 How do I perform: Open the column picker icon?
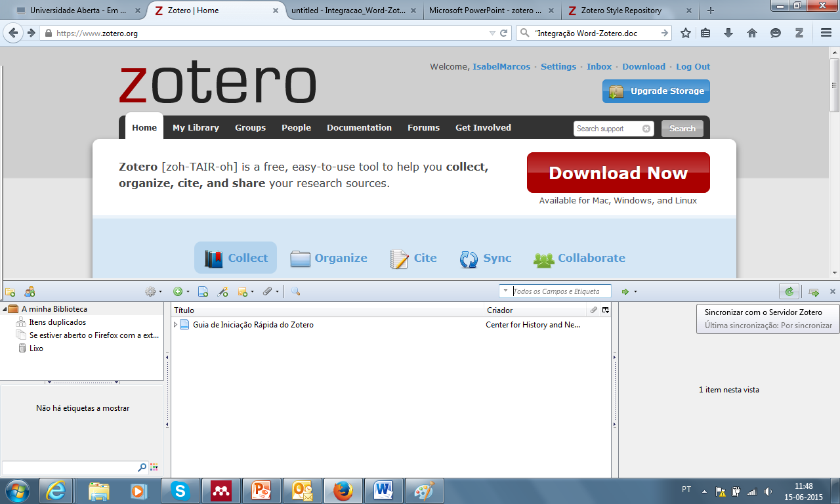coord(606,310)
